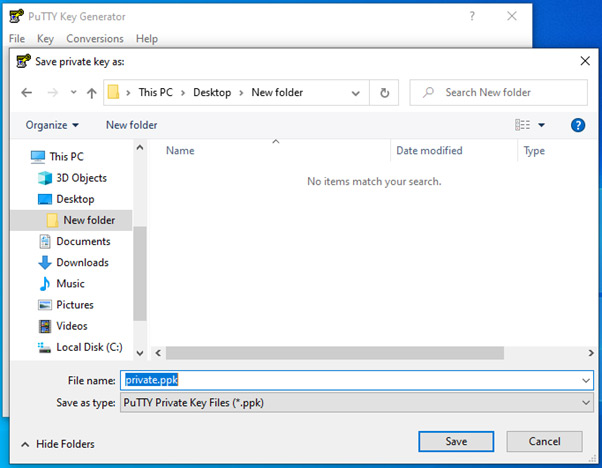602x468 pixels.
Task: Open the Organize menu
Action: pos(52,125)
